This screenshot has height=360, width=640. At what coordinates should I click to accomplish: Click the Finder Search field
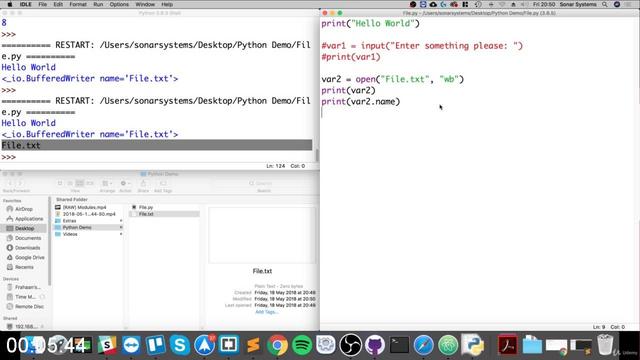pyautogui.click(x=264, y=184)
